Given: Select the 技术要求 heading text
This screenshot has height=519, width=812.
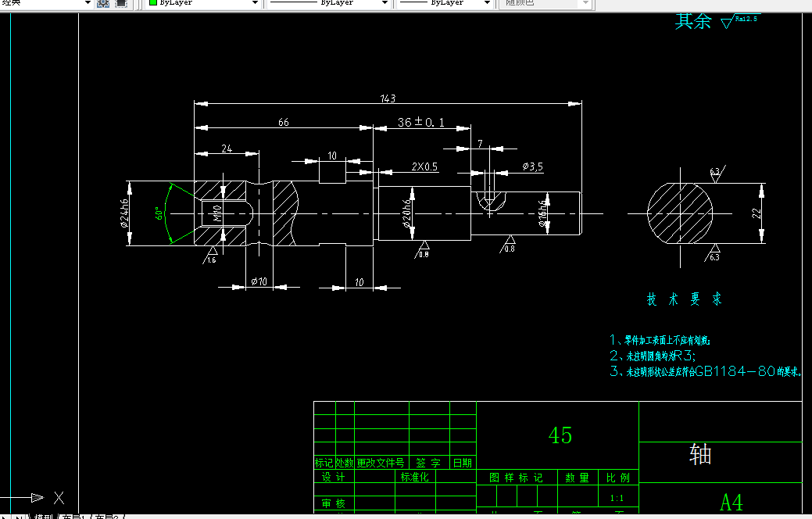Looking at the screenshot, I should [x=684, y=299].
